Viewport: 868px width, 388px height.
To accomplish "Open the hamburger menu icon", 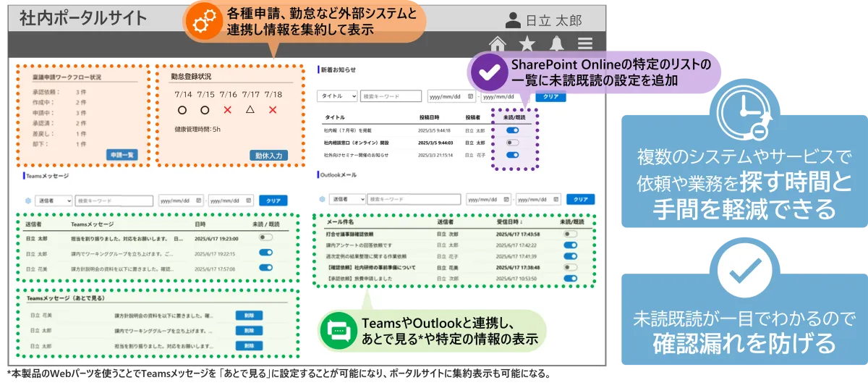I will (x=585, y=43).
